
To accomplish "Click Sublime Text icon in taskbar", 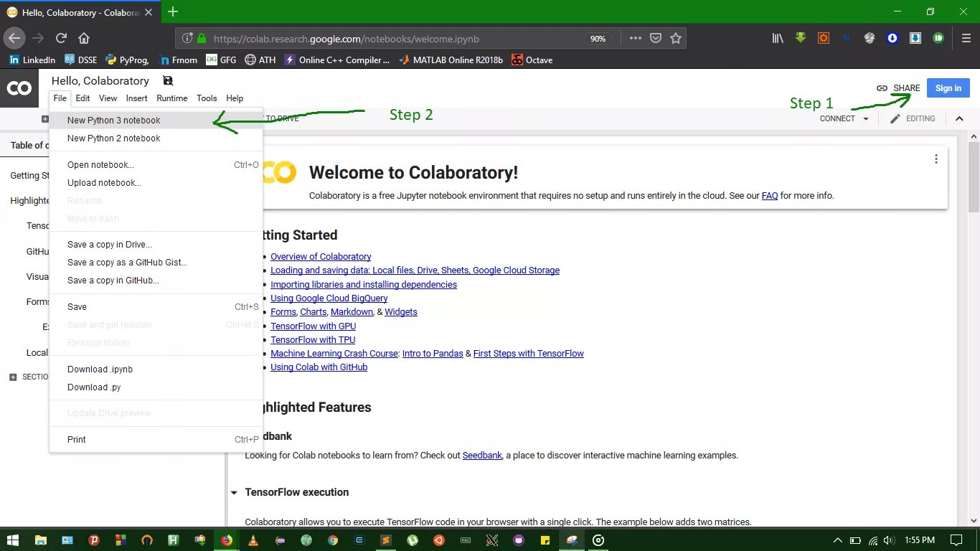I will [x=386, y=540].
